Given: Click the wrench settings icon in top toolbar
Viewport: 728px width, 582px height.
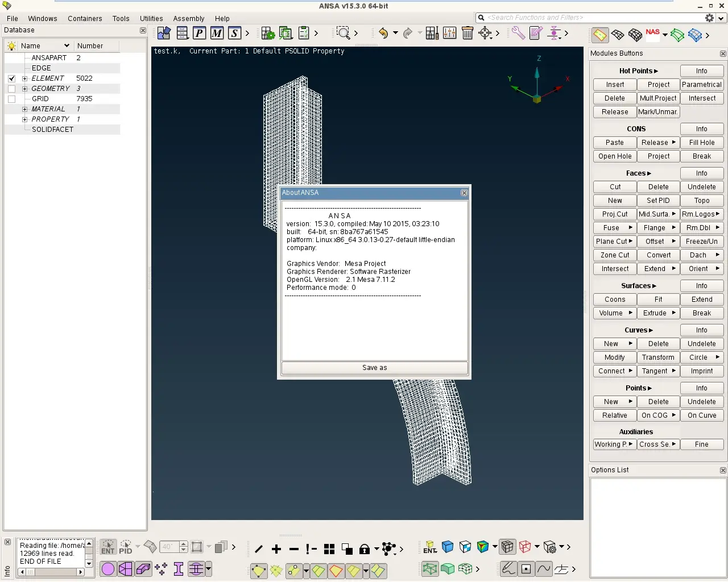Looking at the screenshot, I should tap(518, 34).
